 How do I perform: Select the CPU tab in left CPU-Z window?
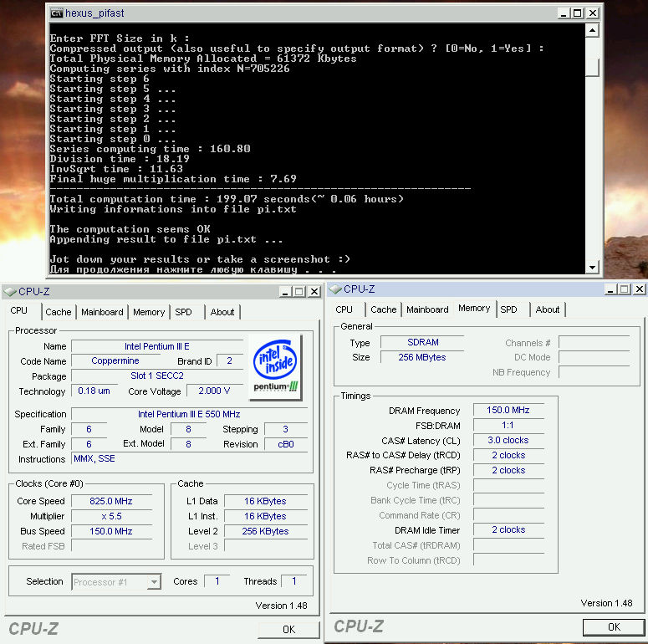pyautogui.click(x=19, y=310)
